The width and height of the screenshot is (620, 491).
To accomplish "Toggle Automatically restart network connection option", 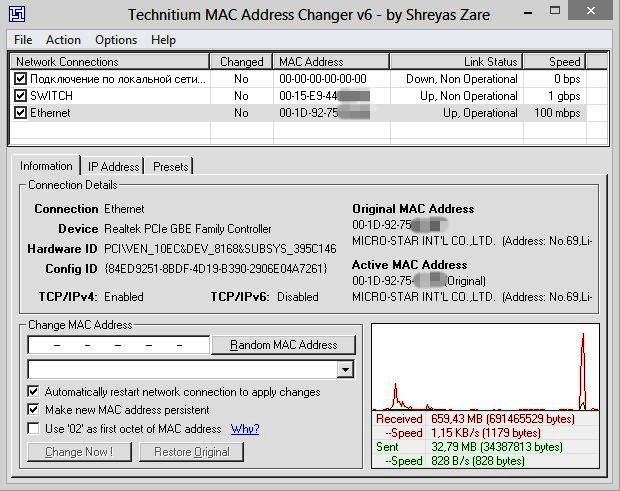I will coord(33,391).
